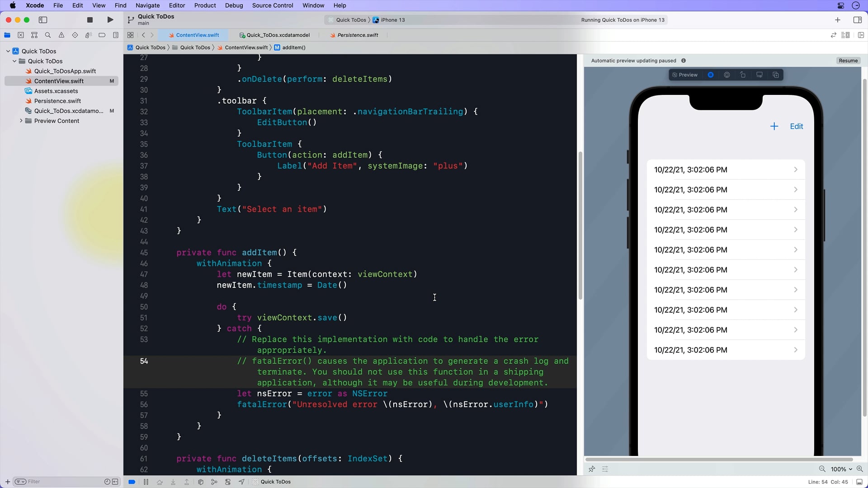868x488 pixels.
Task: Toggle breakpoints activation in debug bar
Action: [x=132, y=482]
